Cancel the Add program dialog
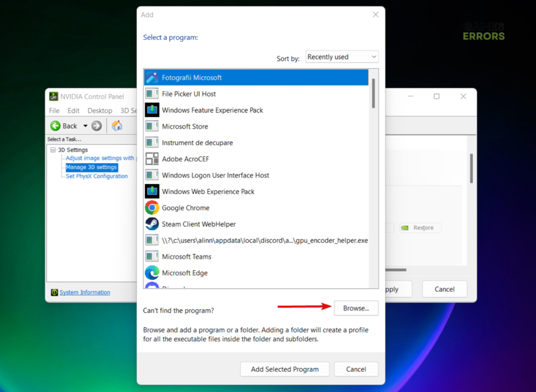Screen dimensions: 536x392 356,369
